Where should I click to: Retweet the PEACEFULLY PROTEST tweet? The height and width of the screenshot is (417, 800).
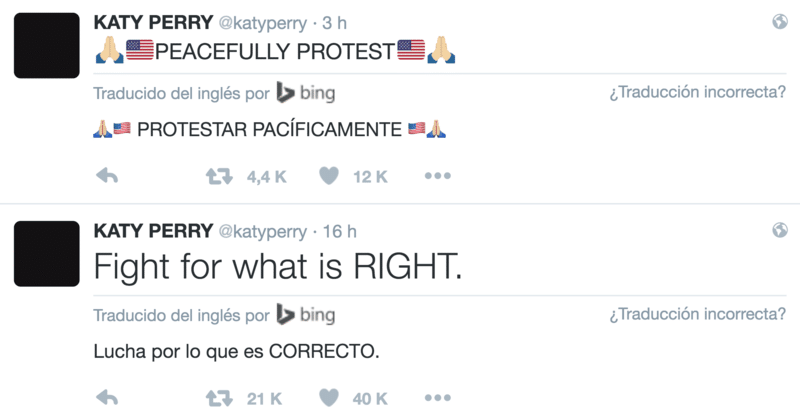coord(219,177)
